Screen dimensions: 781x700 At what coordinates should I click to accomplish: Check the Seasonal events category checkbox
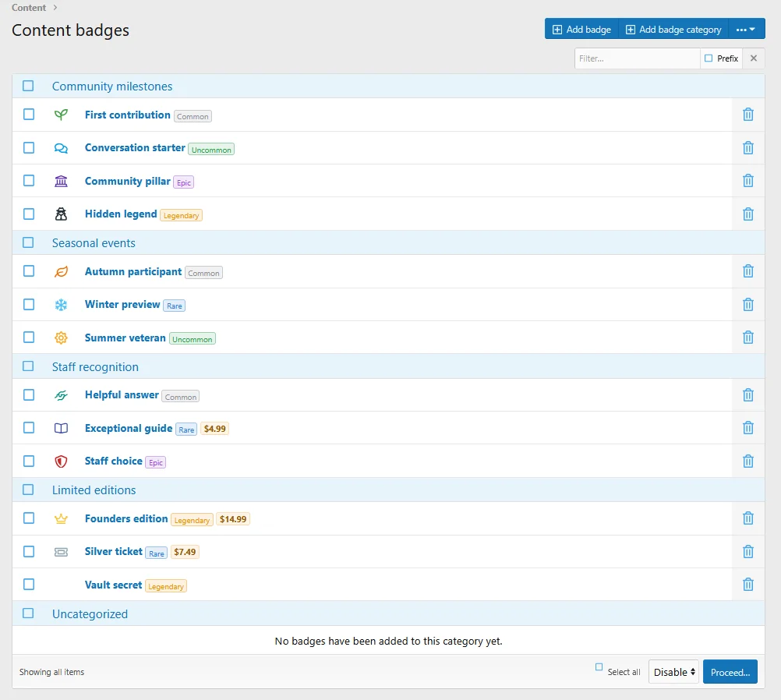click(28, 242)
